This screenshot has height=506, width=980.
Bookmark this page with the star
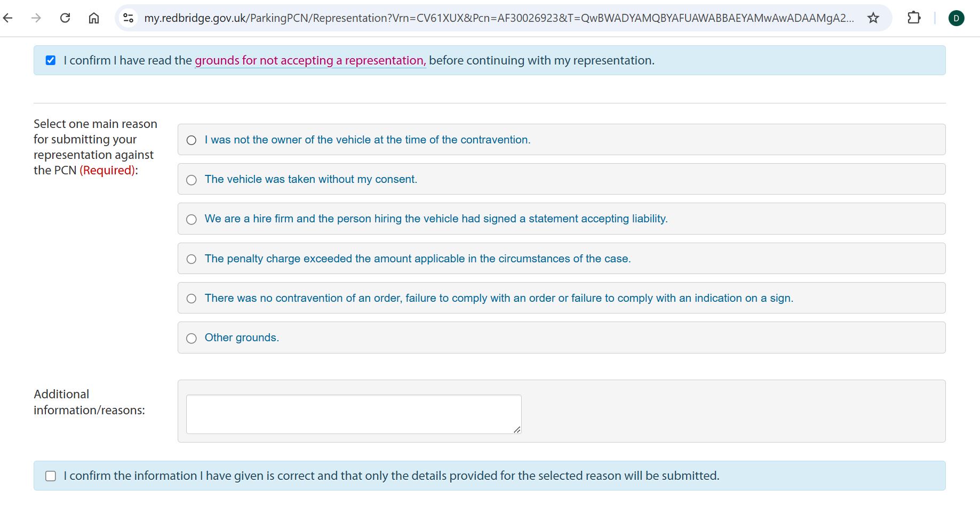coord(873,18)
